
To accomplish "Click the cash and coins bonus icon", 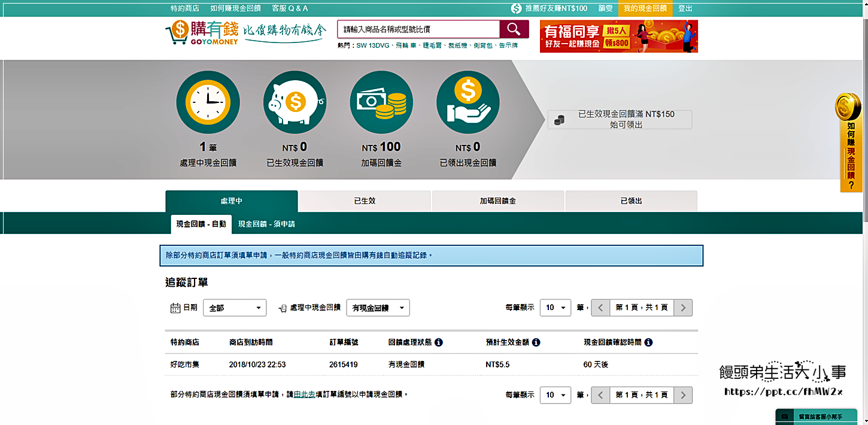I will point(381,102).
